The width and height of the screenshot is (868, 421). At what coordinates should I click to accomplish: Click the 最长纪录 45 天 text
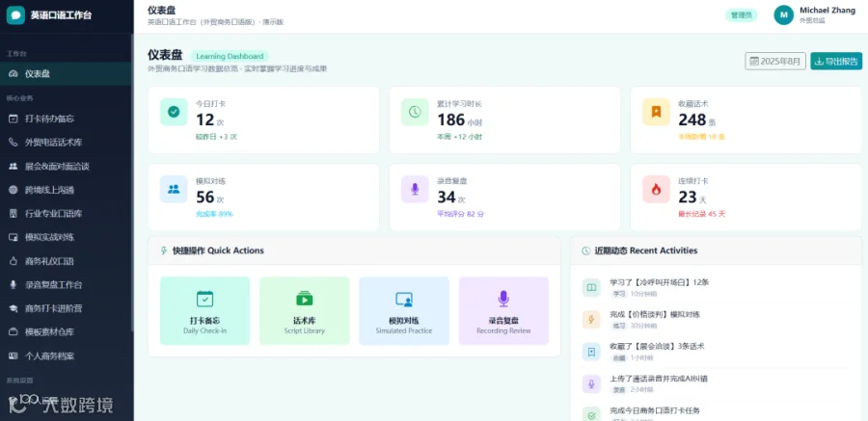(x=701, y=214)
